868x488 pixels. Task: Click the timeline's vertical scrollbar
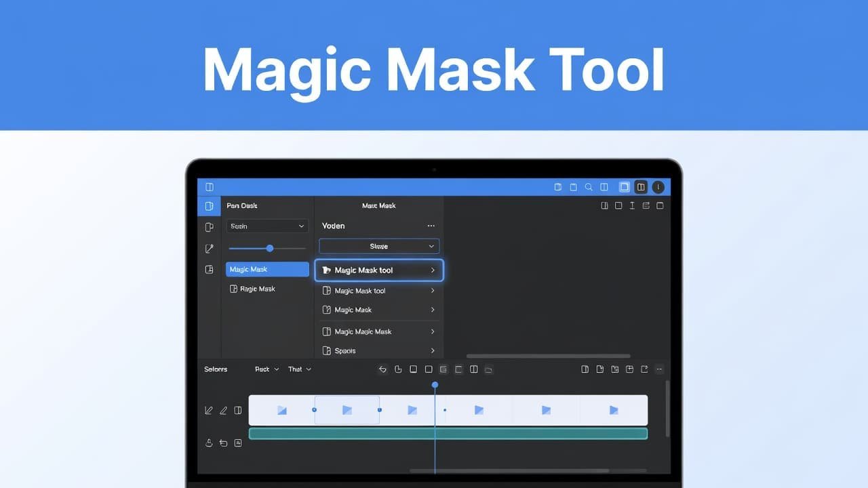(x=667, y=409)
